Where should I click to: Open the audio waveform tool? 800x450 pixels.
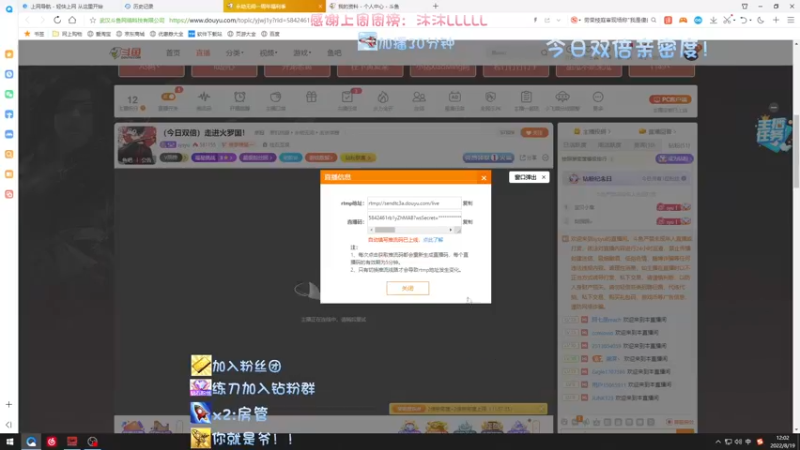click(x=204, y=97)
